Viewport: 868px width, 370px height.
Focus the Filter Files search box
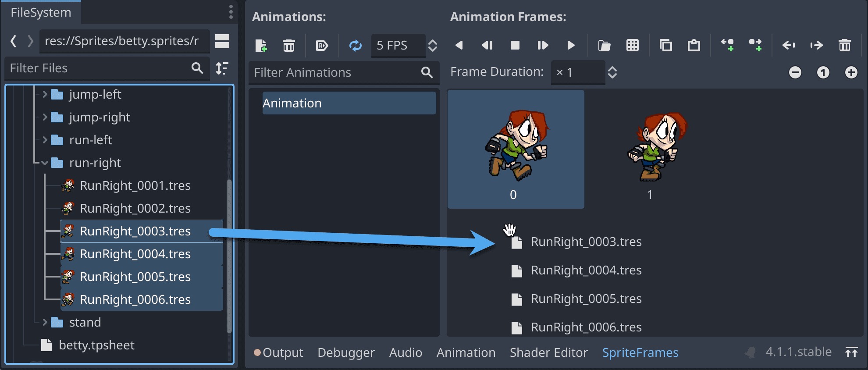(107, 68)
